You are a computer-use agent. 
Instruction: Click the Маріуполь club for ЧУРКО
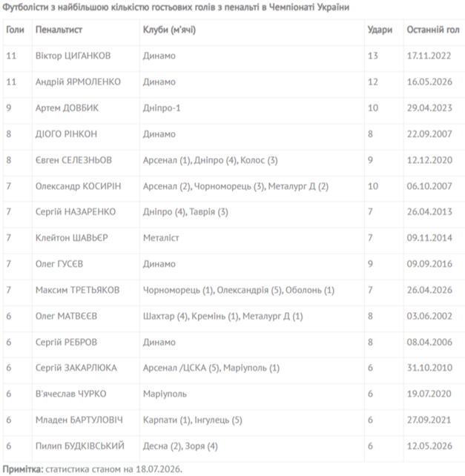[x=165, y=394]
